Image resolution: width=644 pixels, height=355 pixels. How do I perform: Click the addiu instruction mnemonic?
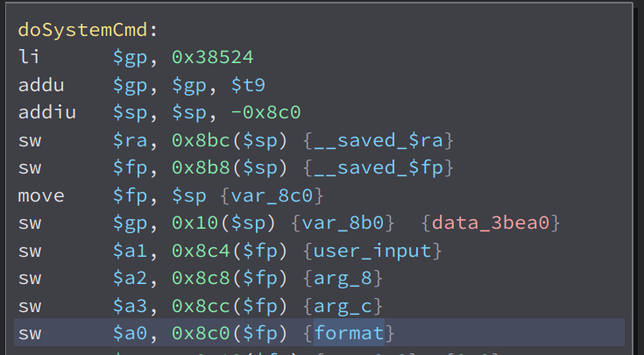47,112
